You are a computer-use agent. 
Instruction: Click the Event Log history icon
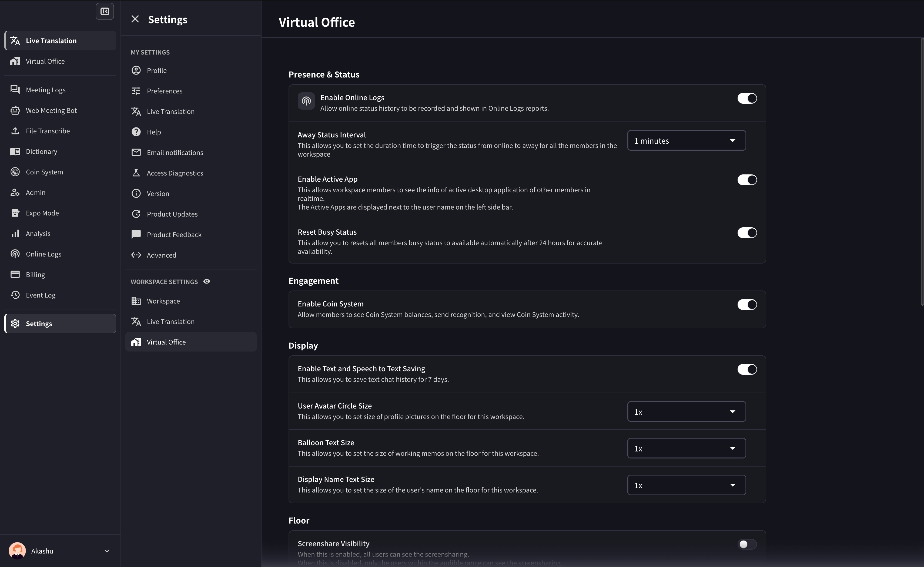tap(15, 295)
